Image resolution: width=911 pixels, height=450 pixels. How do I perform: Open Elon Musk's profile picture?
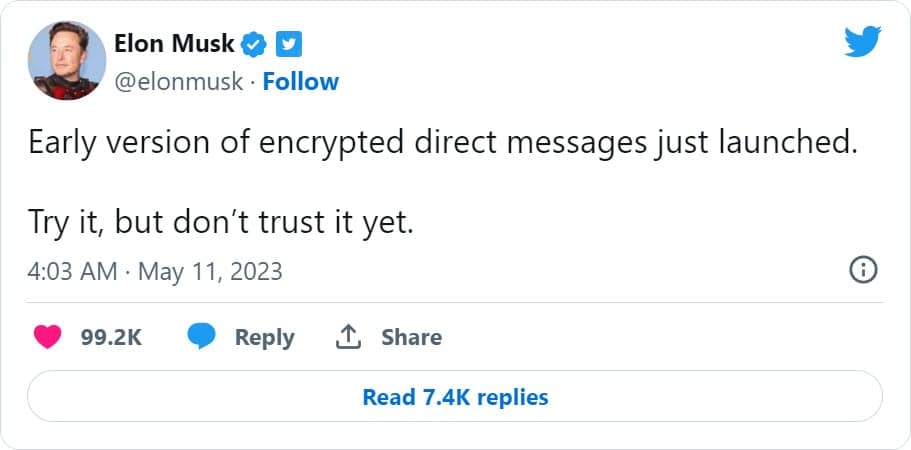65,60
